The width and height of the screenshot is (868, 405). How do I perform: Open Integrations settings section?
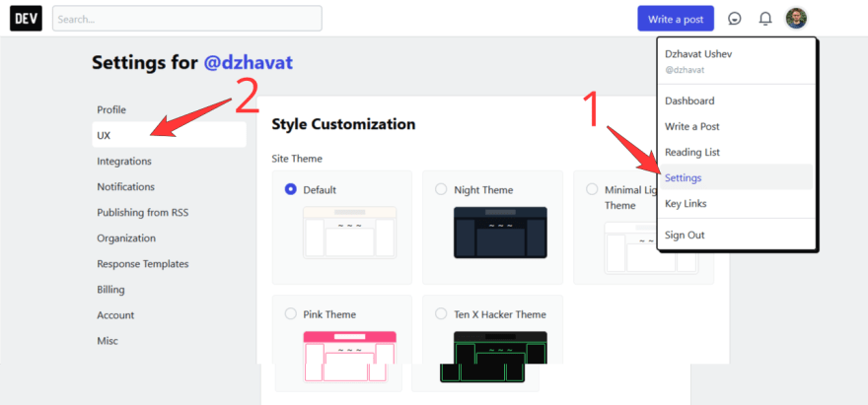(169, 161)
